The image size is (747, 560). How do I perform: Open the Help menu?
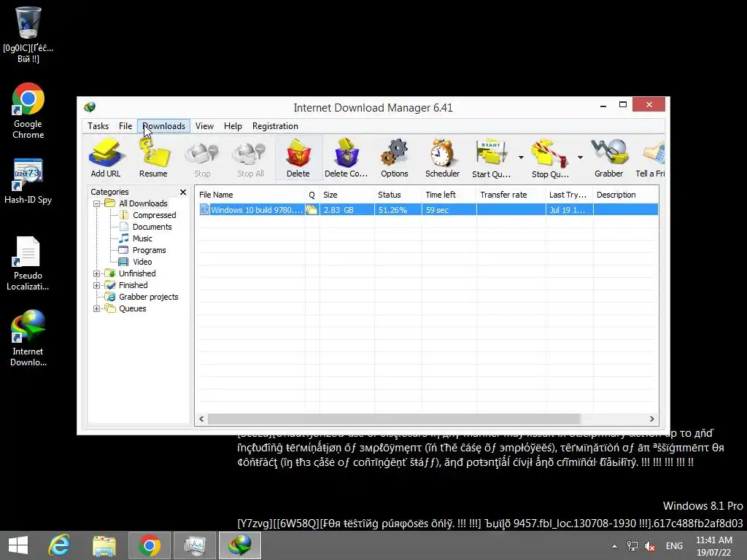pos(233,126)
